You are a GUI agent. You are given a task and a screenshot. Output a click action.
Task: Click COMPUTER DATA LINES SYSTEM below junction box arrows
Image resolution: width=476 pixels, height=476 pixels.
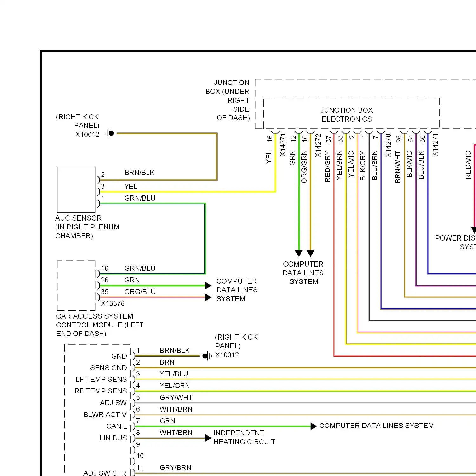click(x=303, y=273)
